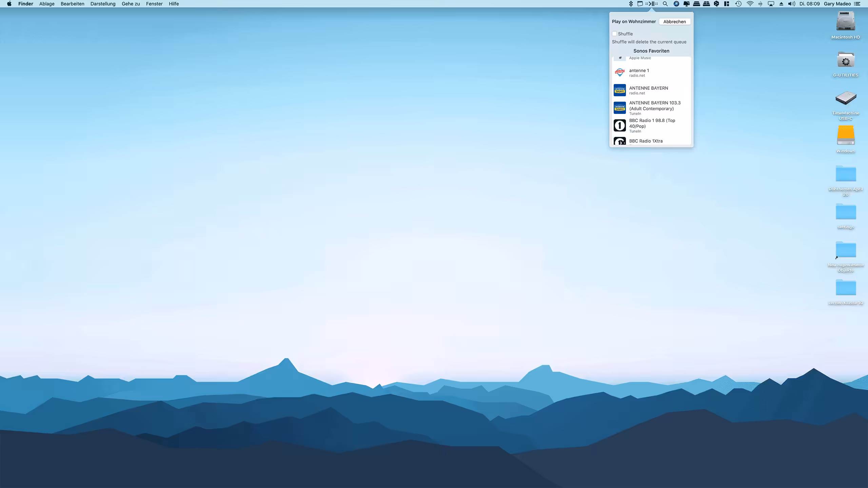Click the Abbrechen button

[674, 21]
